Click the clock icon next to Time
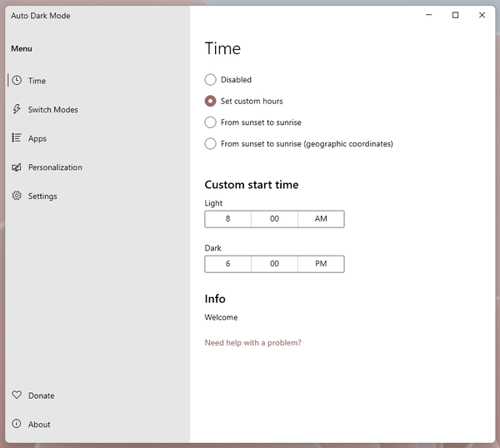Image resolution: width=500 pixels, height=448 pixels. (17, 81)
